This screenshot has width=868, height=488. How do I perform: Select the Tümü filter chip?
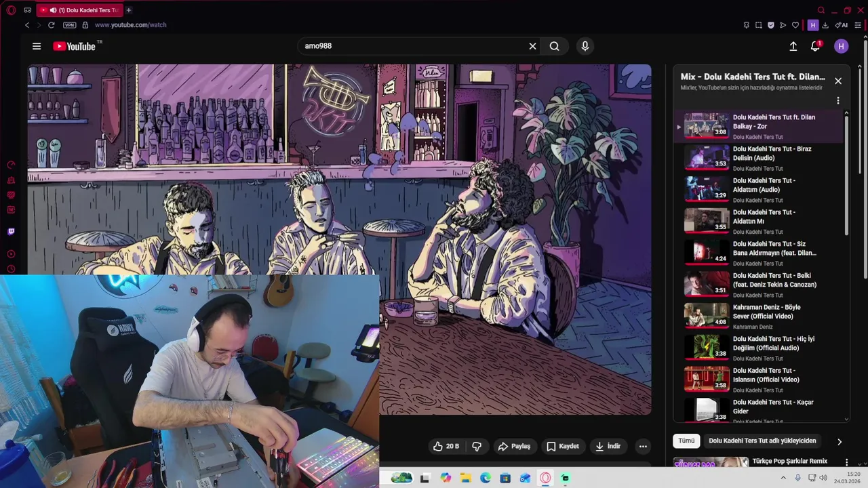click(686, 441)
